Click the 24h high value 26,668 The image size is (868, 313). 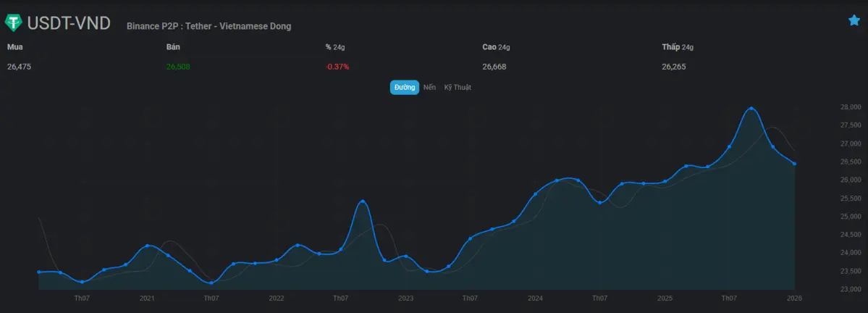(x=494, y=67)
